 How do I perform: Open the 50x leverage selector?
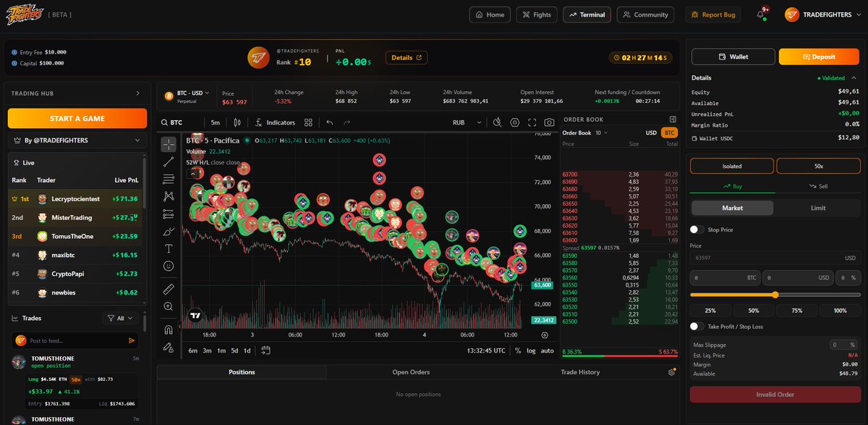[818, 166]
